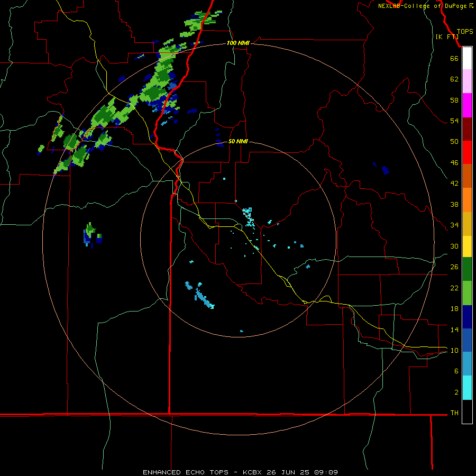Click the legend value 14
Viewport: 476px width, 476px height.
click(x=454, y=329)
